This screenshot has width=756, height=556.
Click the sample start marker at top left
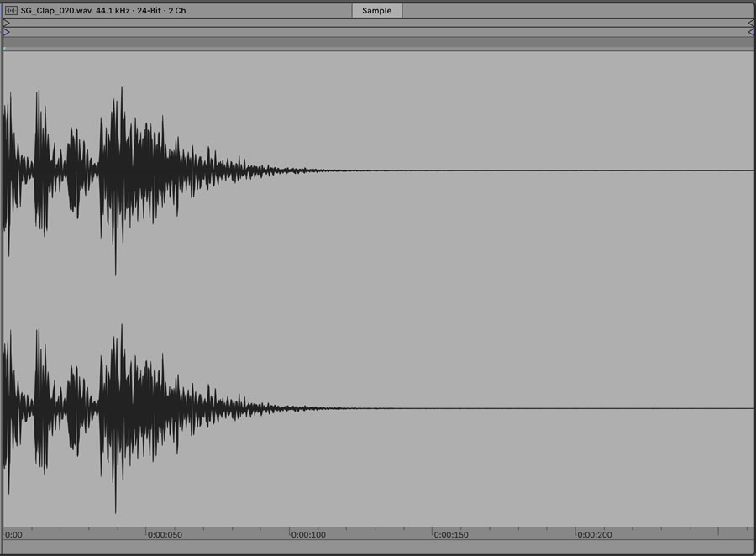6,23
